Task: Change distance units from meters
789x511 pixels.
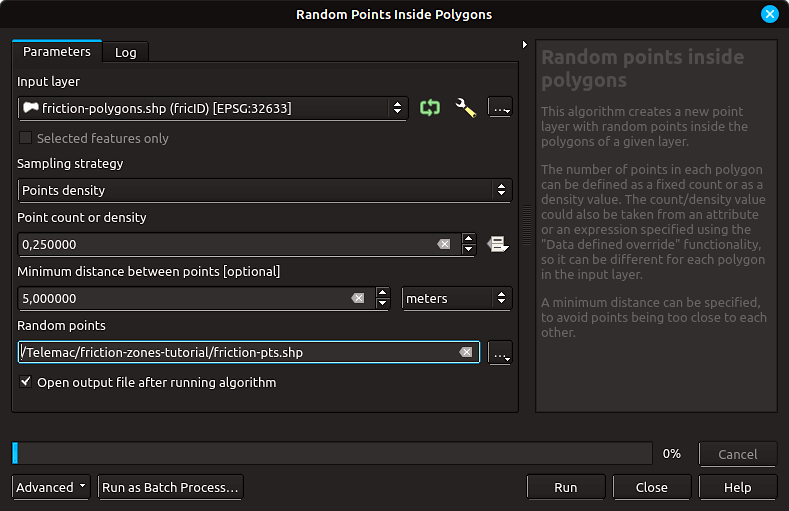Action: pyautogui.click(x=456, y=298)
